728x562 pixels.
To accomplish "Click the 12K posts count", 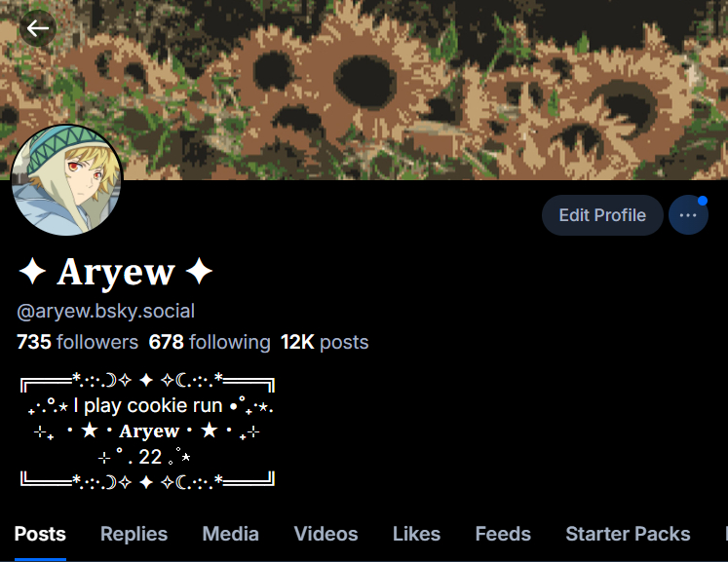I will click(325, 342).
